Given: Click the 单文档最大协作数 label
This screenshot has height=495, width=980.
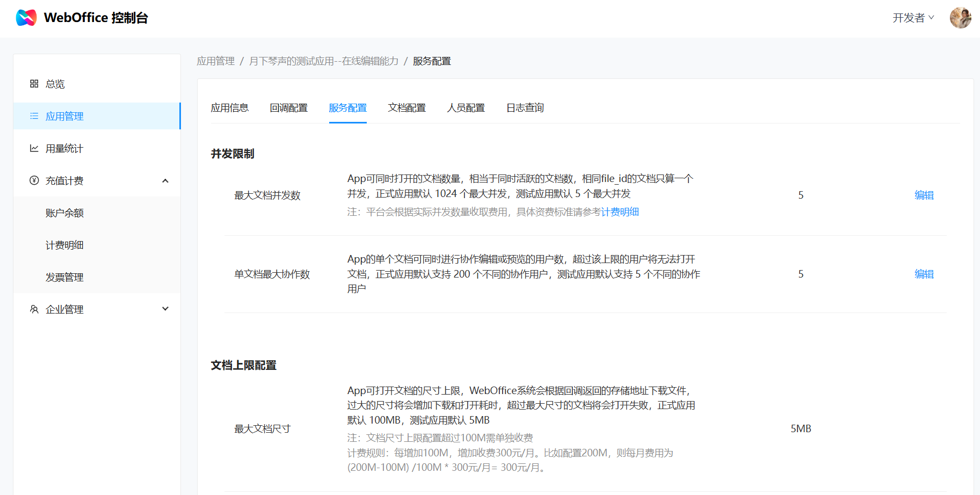Looking at the screenshot, I should [272, 274].
